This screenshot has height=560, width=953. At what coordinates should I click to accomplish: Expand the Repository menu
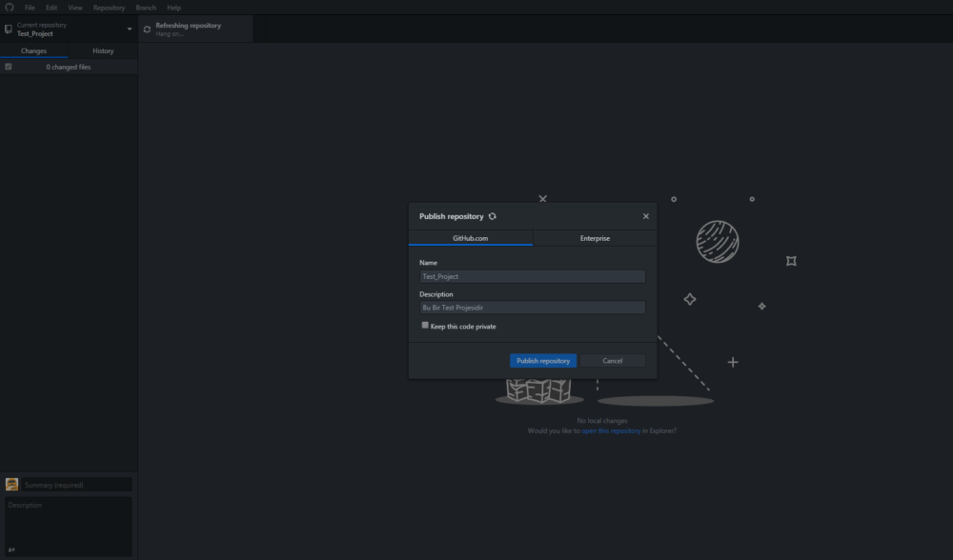108,7
